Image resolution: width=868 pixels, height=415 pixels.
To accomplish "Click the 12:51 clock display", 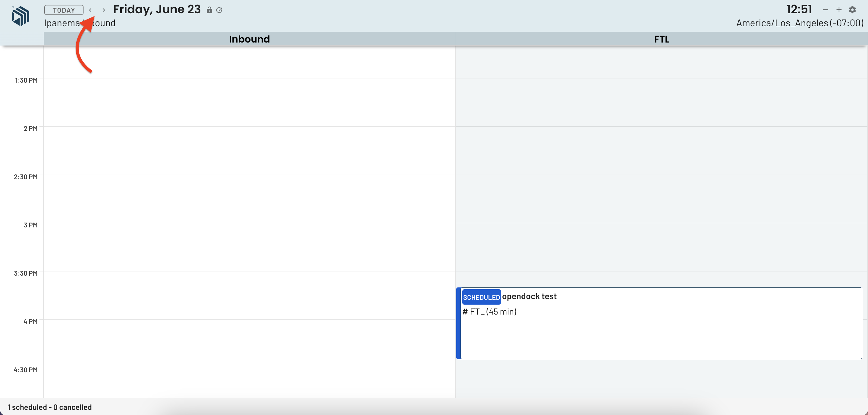I will click(799, 9).
